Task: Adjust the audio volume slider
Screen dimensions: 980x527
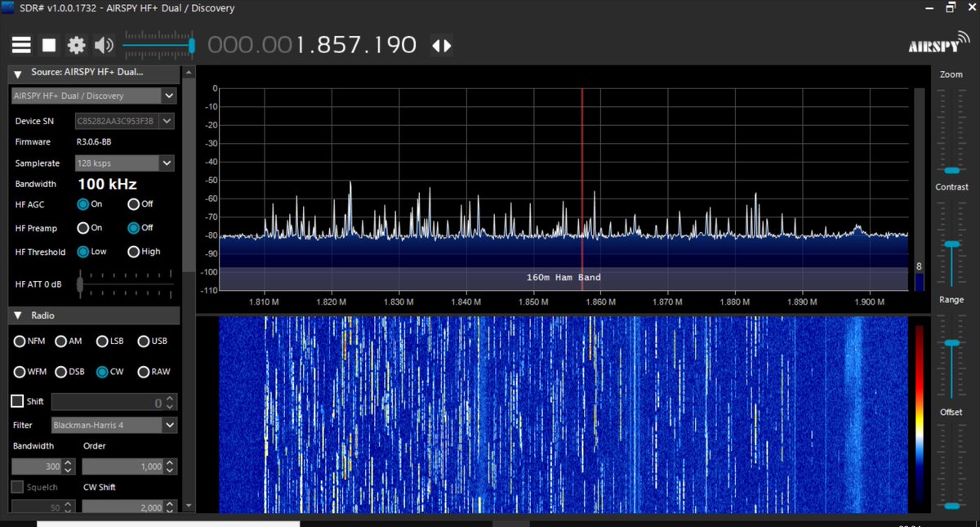Action: pyautogui.click(x=159, y=45)
